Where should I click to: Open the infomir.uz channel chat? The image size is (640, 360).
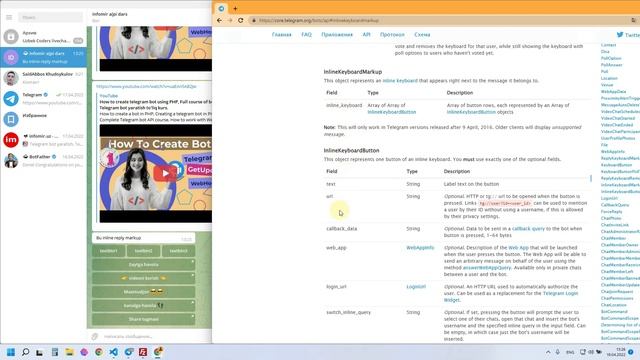point(43,140)
